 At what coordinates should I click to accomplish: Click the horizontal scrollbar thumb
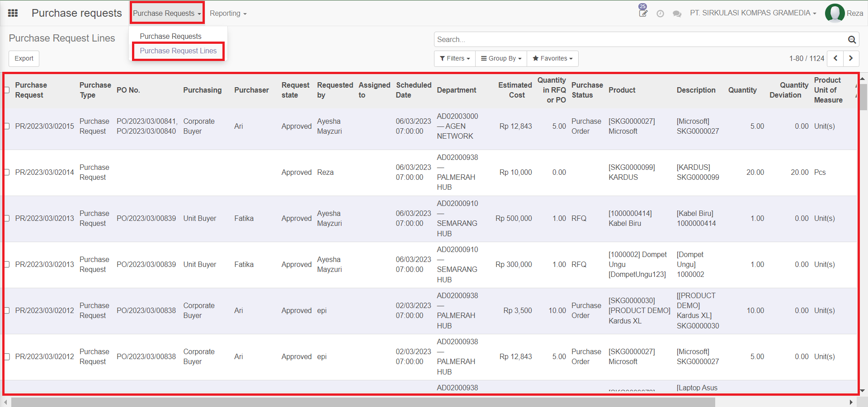363,402
